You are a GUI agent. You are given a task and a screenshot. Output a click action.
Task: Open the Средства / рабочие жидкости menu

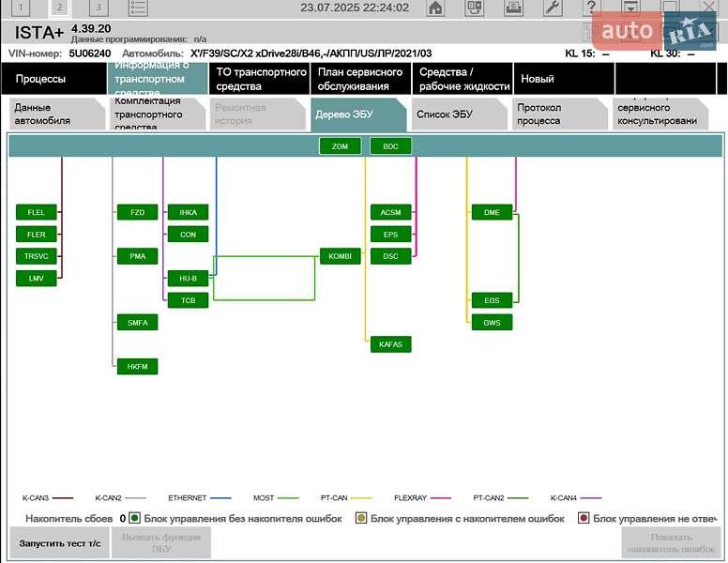click(x=463, y=79)
